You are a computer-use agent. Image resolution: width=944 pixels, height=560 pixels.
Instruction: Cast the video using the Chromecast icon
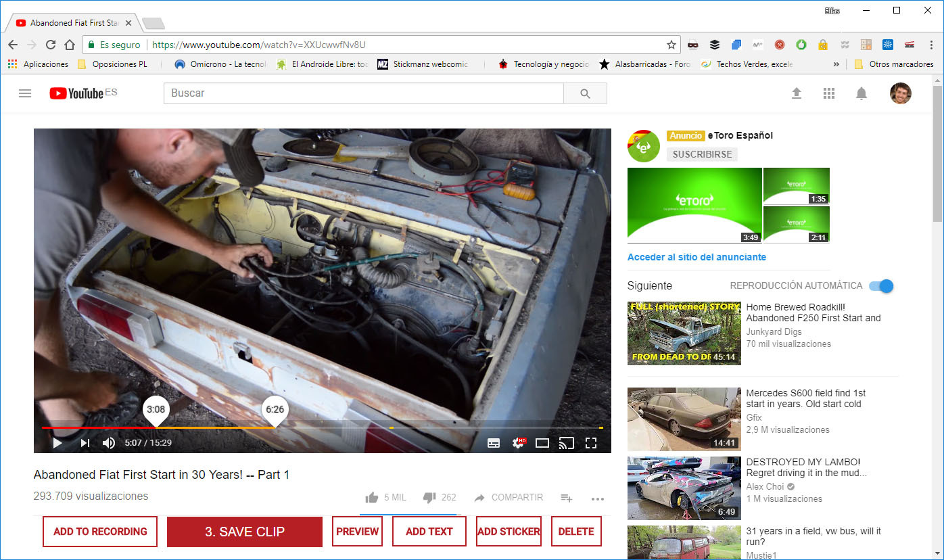click(x=567, y=442)
